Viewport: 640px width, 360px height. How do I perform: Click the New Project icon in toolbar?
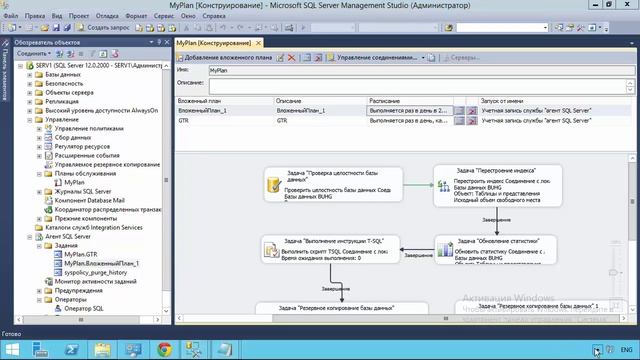[12, 27]
